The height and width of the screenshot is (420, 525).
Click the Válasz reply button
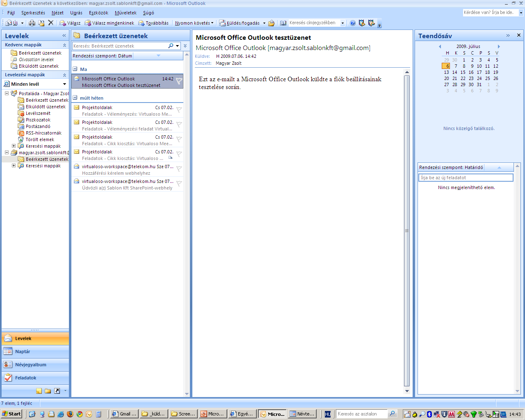[x=70, y=23]
